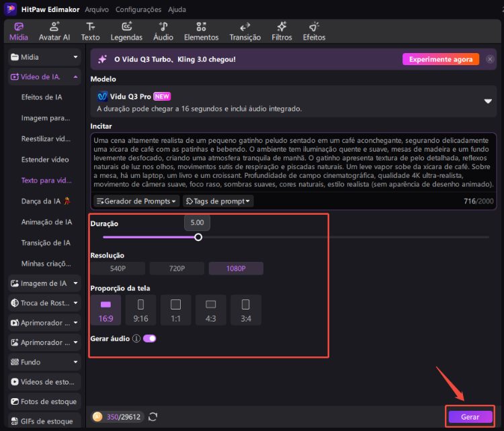Click the Experimente agora button
The image size is (504, 431).
tap(441, 59)
